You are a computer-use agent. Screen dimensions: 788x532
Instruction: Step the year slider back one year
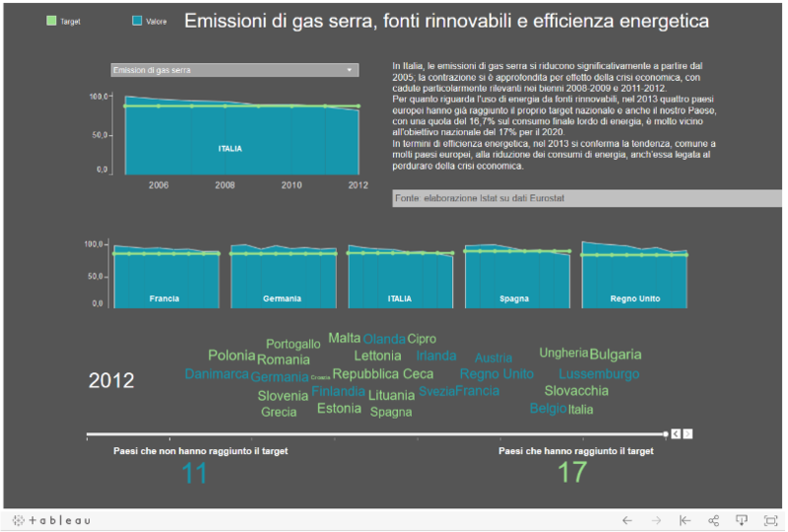676,433
